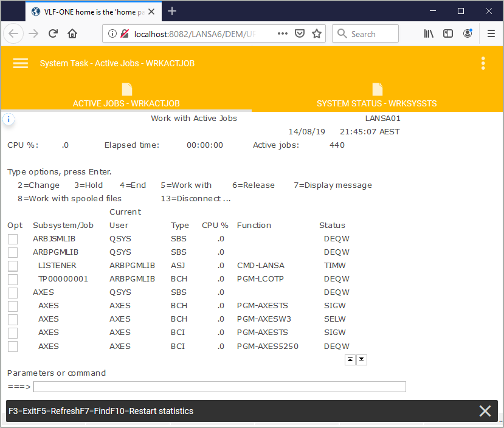Image resolution: width=504 pixels, height=428 pixels.
Task: Dismiss the function key bar
Action: click(485, 411)
